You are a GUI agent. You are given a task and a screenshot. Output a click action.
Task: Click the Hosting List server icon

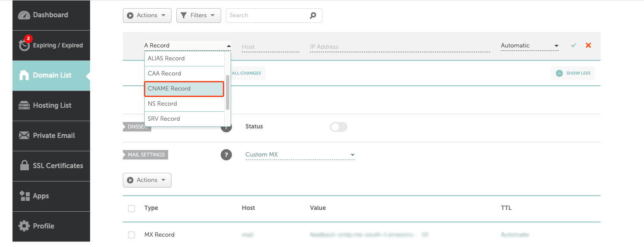pyautogui.click(x=24, y=106)
